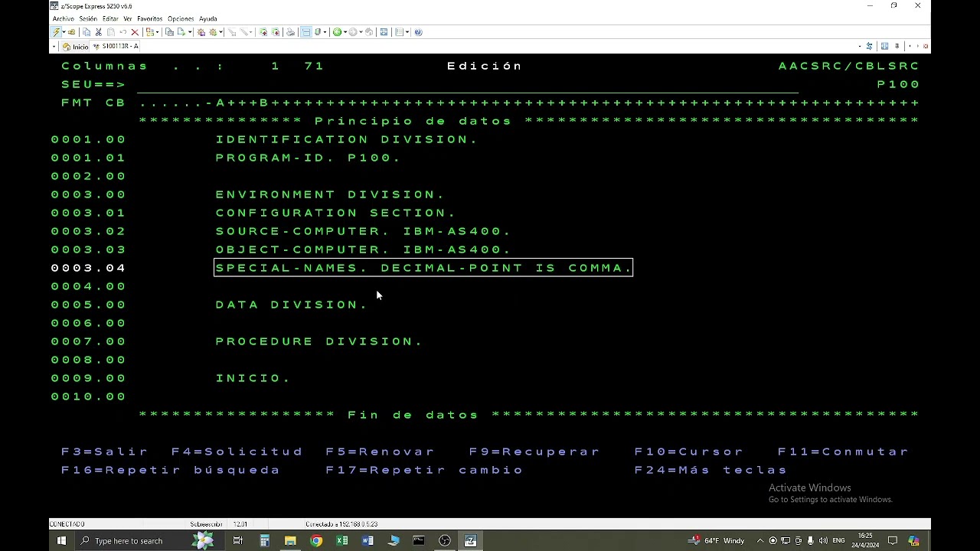Show hidden system tray icons
The image size is (980, 551).
click(x=760, y=540)
